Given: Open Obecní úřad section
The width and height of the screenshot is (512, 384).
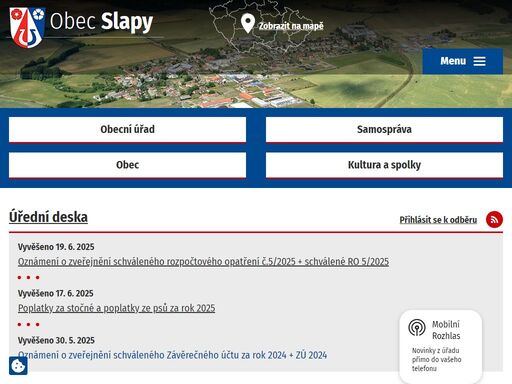Looking at the screenshot, I should (127, 130).
